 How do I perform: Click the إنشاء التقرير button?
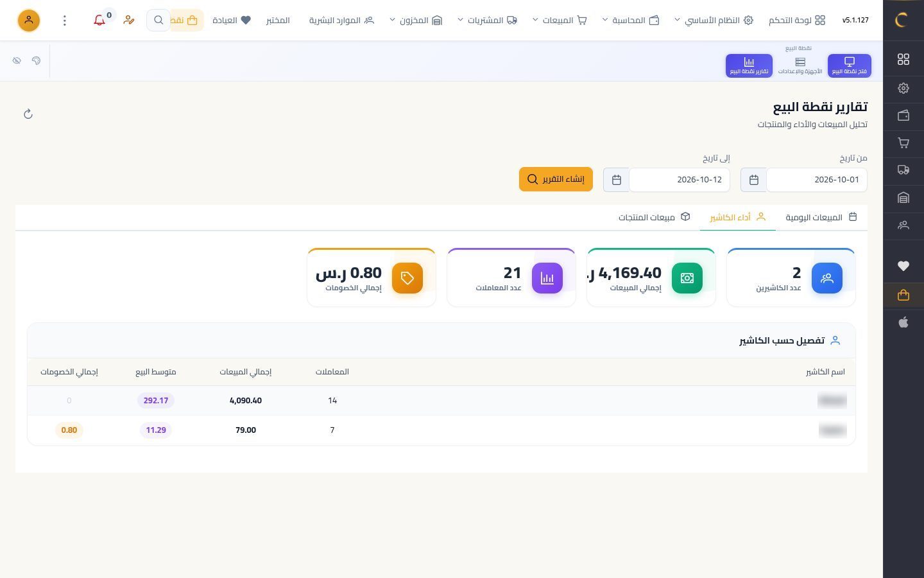tap(556, 179)
